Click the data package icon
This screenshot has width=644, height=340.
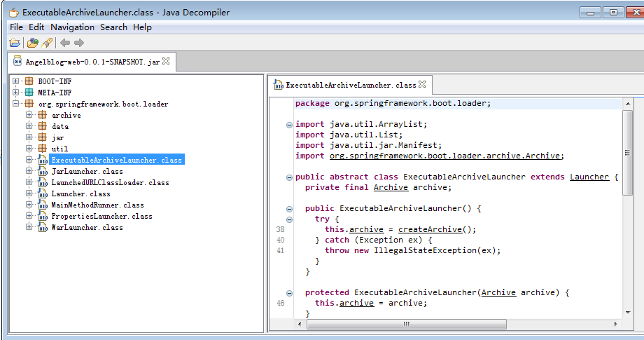(43, 125)
